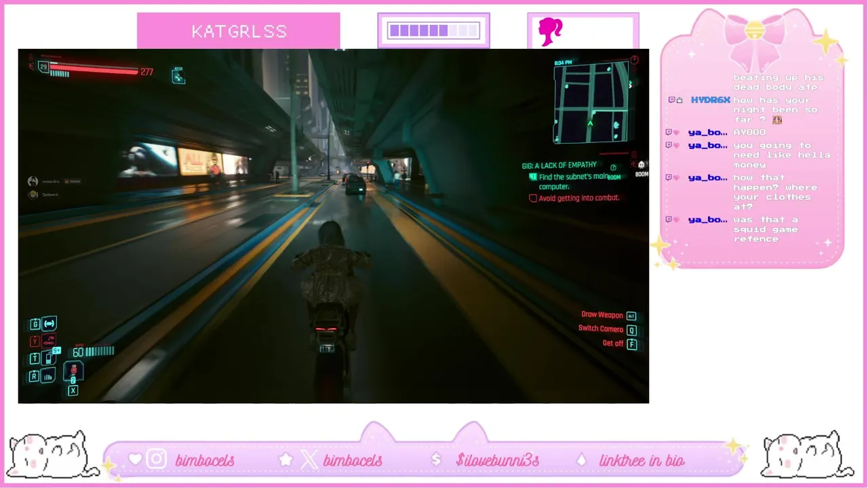Click the X handle 'bimbocels'
The width and height of the screenshot is (868, 488).
click(353, 460)
